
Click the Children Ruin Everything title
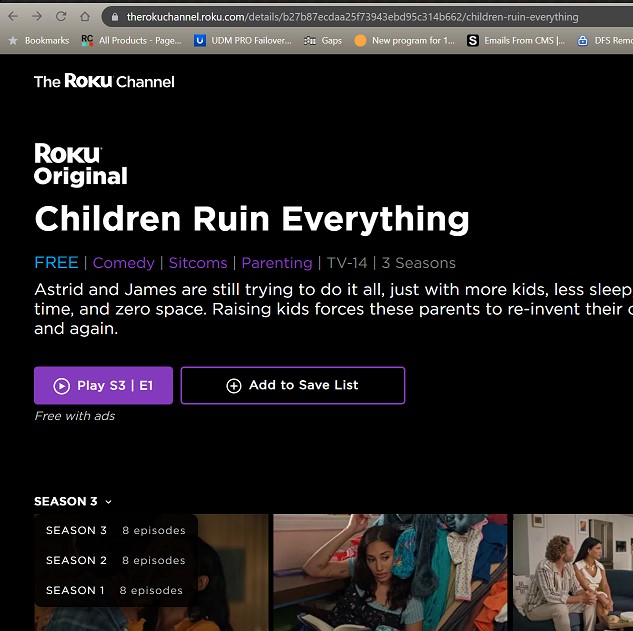pos(252,219)
